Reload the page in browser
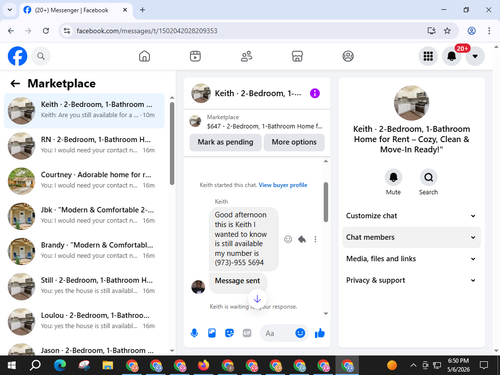This screenshot has width=500, height=375. click(x=46, y=31)
